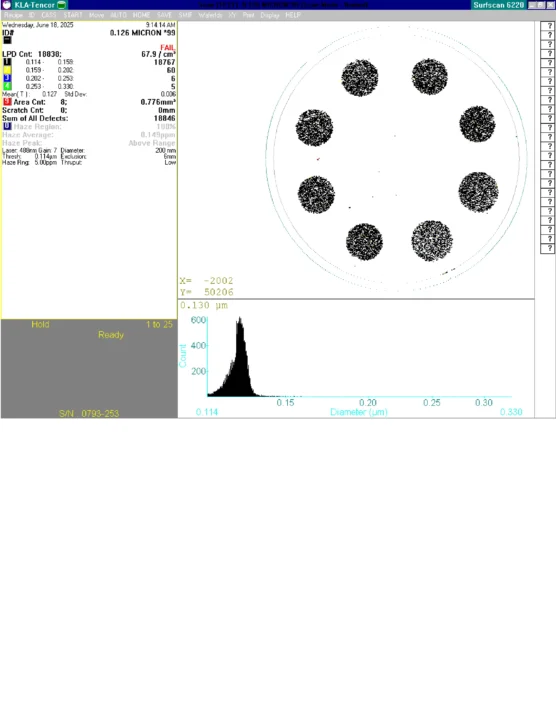Click the Ready status text
556x720 pixels.
pos(111,335)
